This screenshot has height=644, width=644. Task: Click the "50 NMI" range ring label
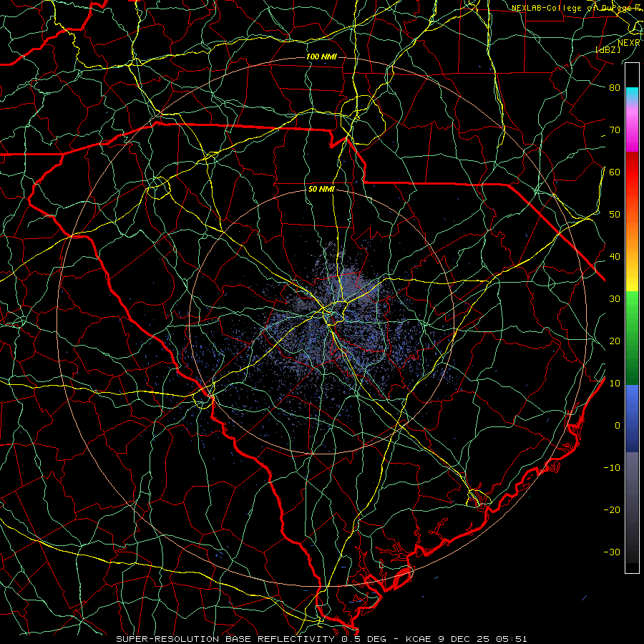[321, 190]
